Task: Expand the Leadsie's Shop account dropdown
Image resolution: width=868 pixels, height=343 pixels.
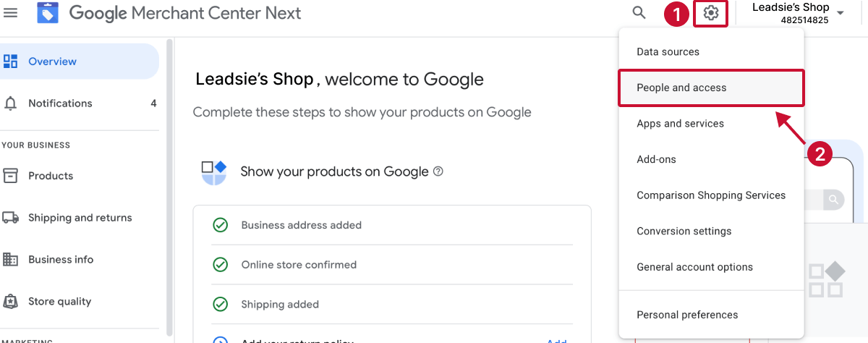Action: (840, 13)
